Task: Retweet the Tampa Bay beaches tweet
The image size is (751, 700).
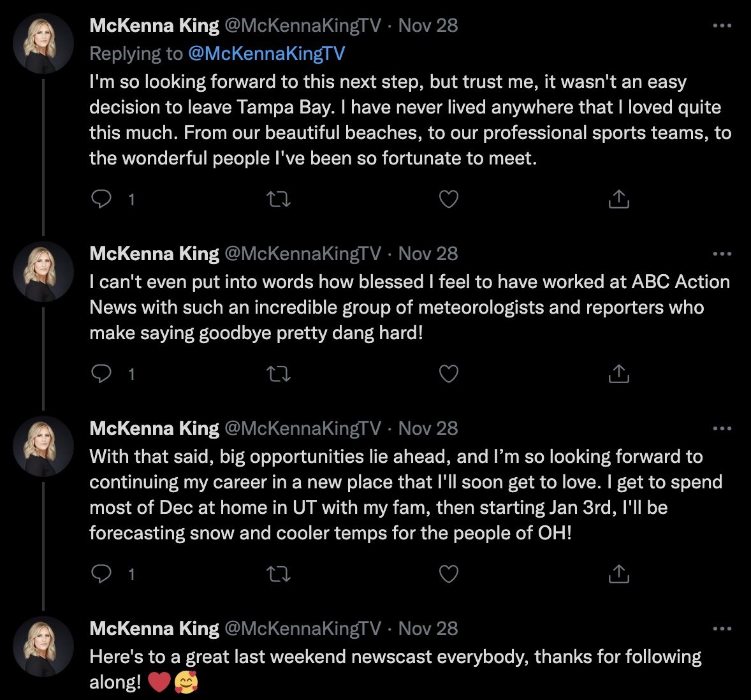Action: pyautogui.click(x=278, y=200)
